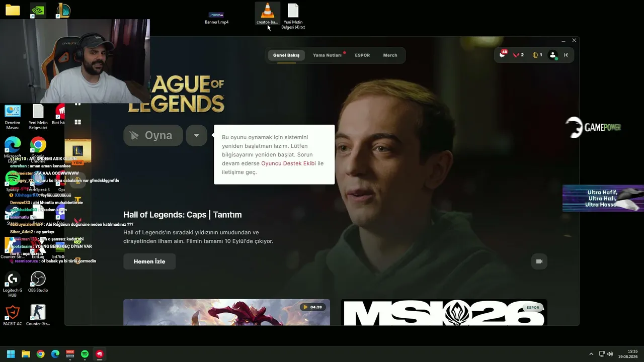Open the Valorant friends count icon
Image resolution: width=644 pixels, height=362 pixels.
(x=519, y=55)
